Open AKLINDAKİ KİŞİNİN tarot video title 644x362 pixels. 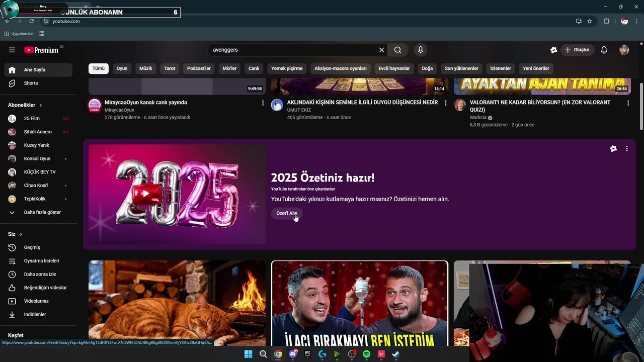pyautogui.click(x=363, y=102)
